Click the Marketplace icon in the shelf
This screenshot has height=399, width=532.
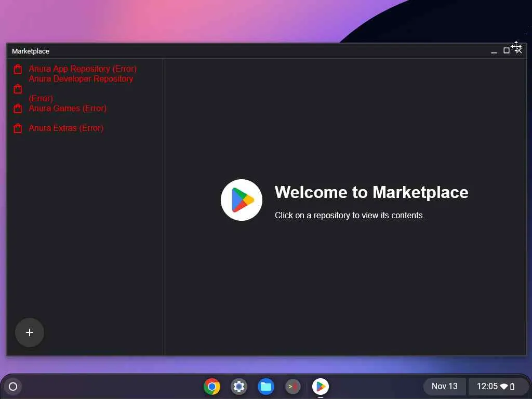[x=320, y=387]
